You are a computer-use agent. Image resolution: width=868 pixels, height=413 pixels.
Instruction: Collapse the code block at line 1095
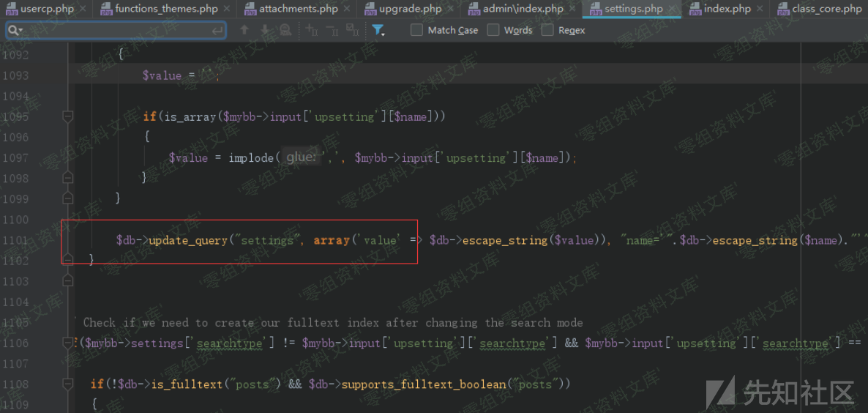point(68,116)
